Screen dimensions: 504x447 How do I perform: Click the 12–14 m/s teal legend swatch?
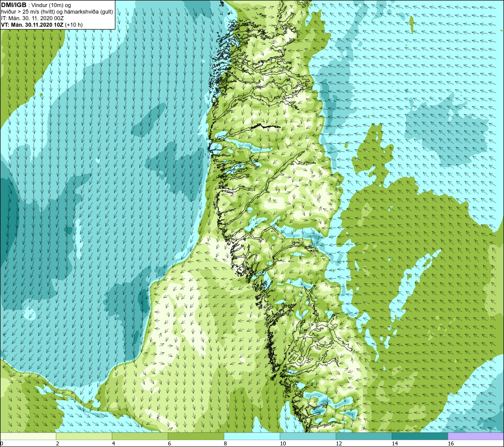tap(364, 436)
